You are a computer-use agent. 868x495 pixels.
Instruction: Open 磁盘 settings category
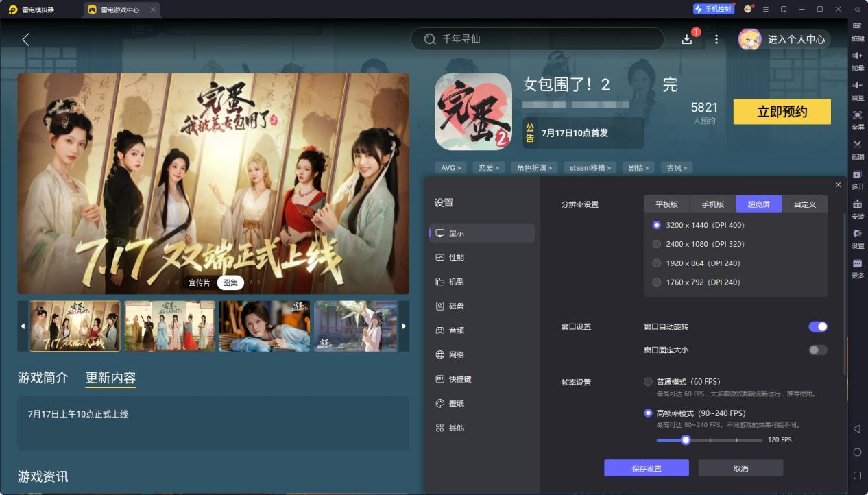(x=482, y=306)
